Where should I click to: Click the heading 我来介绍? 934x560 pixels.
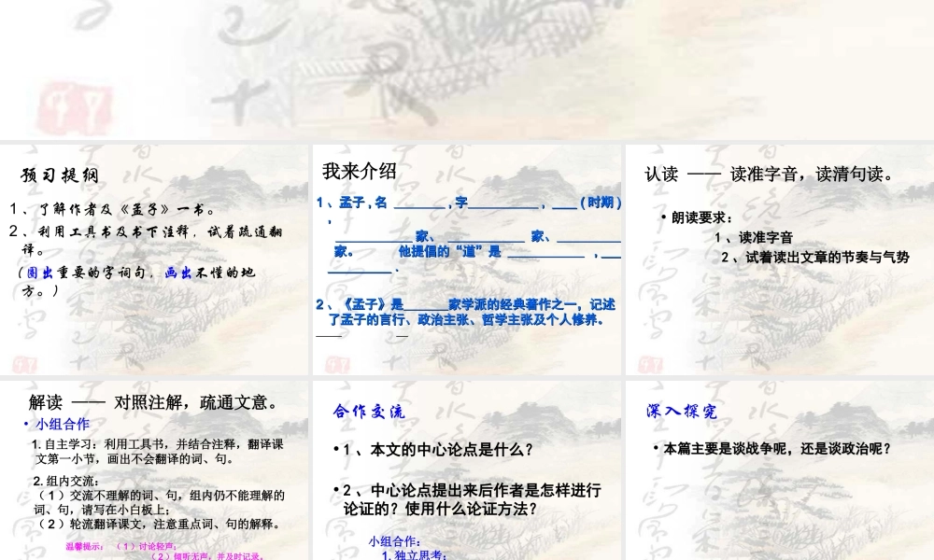(360, 172)
